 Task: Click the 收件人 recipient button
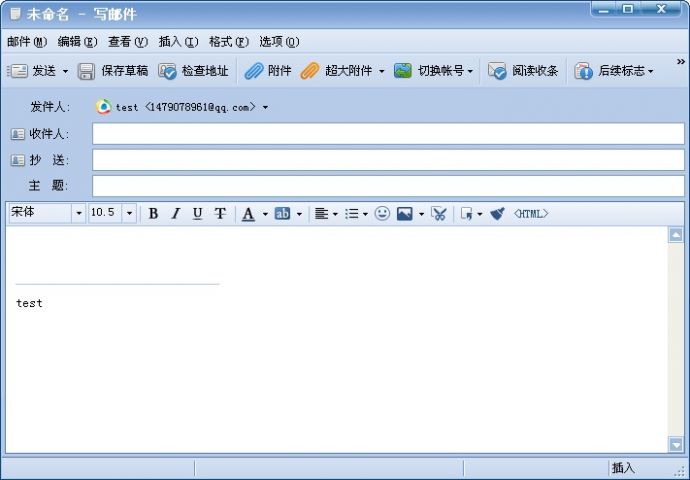[39, 134]
